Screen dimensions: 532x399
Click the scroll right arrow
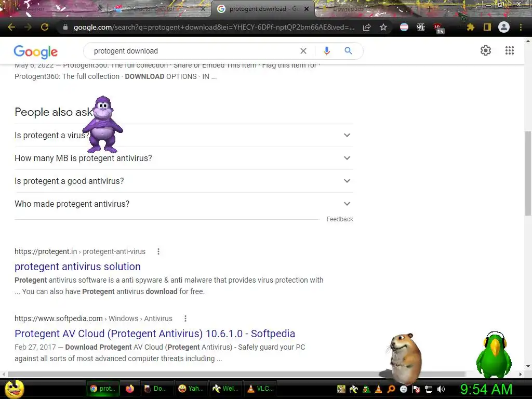coord(521,374)
